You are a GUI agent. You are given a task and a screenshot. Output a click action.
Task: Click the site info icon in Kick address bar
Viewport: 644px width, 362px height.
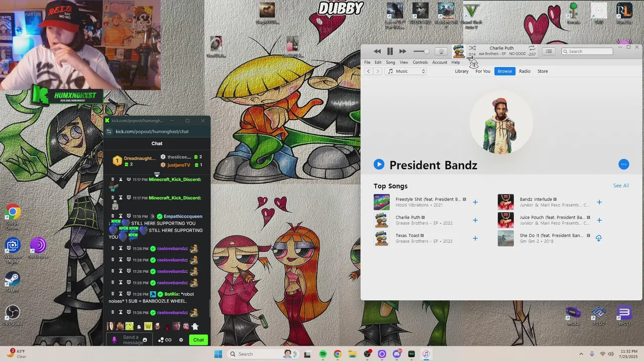109,131
